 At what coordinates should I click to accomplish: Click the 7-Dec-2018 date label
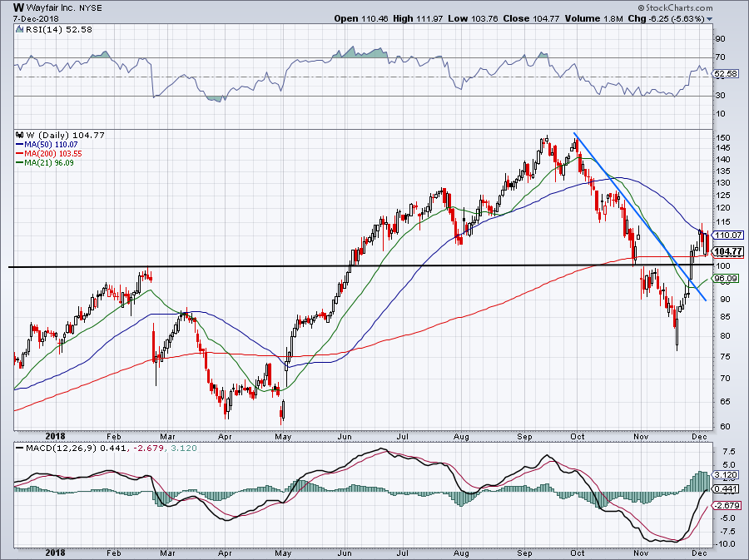[x=36, y=18]
